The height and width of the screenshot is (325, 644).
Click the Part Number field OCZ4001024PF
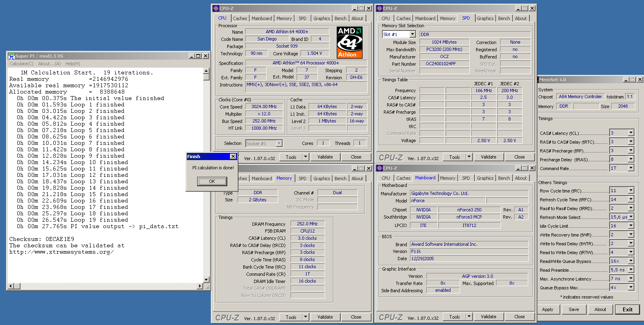coord(444,64)
